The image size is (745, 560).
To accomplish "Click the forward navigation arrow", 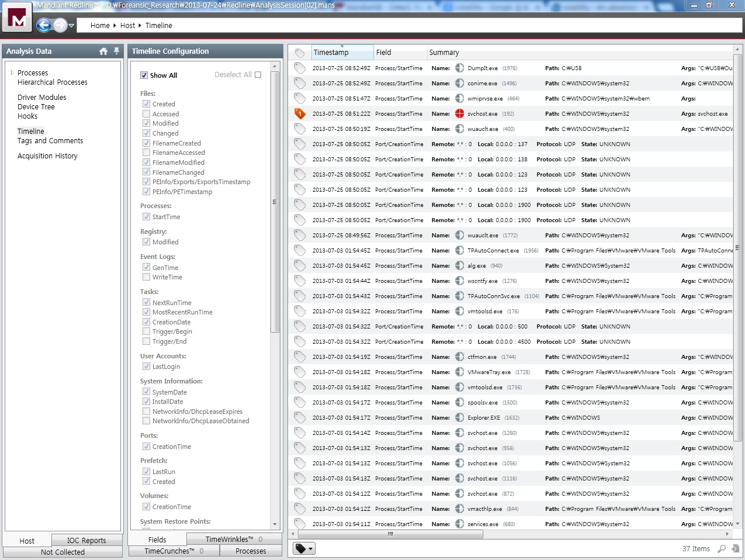I will pyautogui.click(x=60, y=25).
